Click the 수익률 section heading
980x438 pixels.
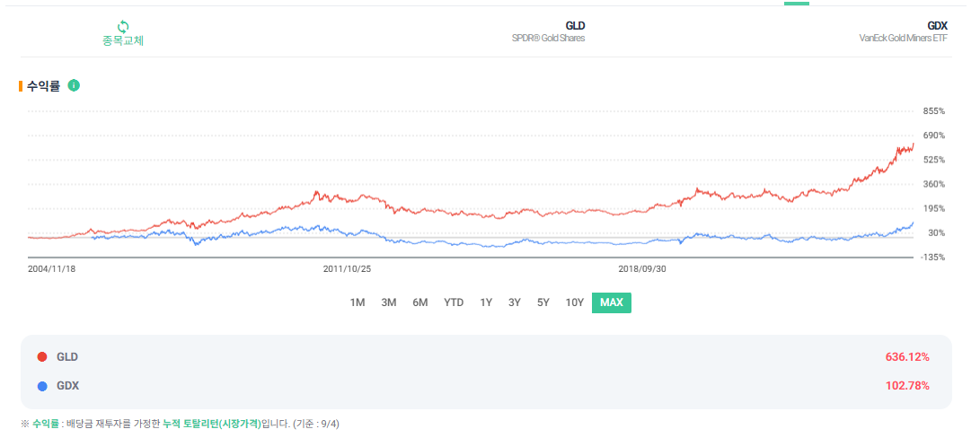click(43, 86)
